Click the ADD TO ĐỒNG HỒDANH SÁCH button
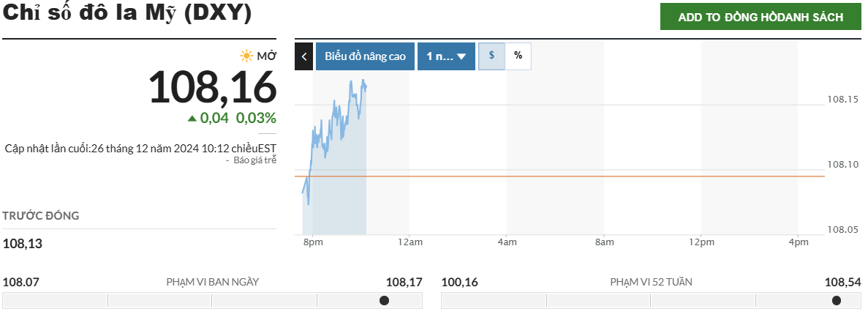The height and width of the screenshot is (317, 868). pyautogui.click(x=761, y=17)
